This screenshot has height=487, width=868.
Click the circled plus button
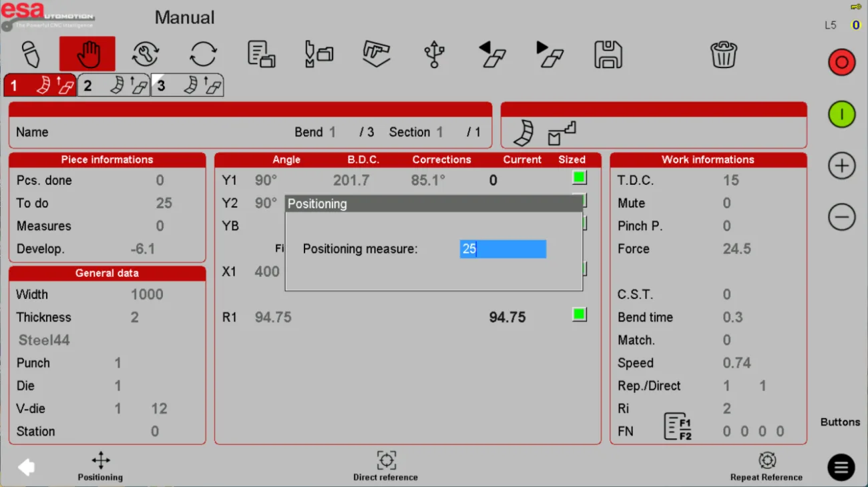coord(841,166)
